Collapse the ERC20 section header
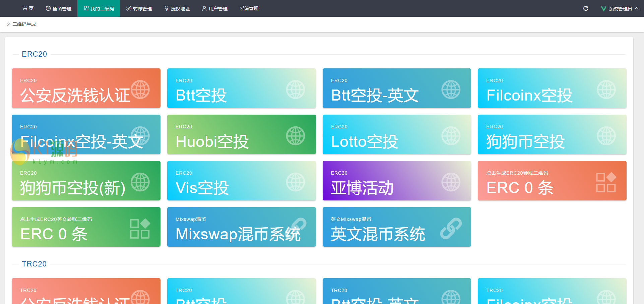The height and width of the screenshot is (304, 644). tap(34, 54)
